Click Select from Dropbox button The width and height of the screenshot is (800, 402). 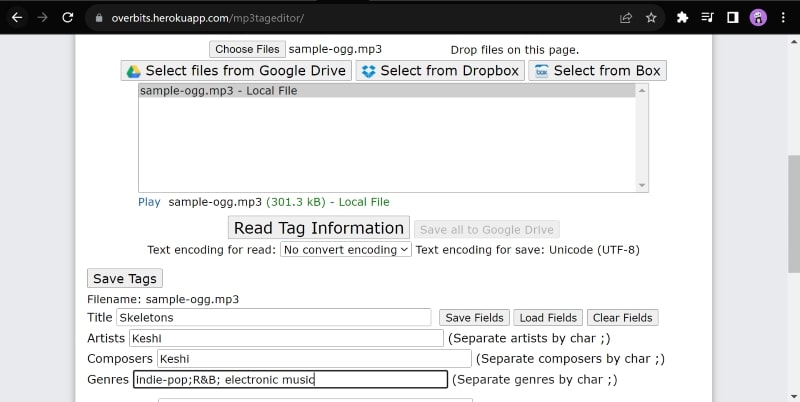click(439, 71)
